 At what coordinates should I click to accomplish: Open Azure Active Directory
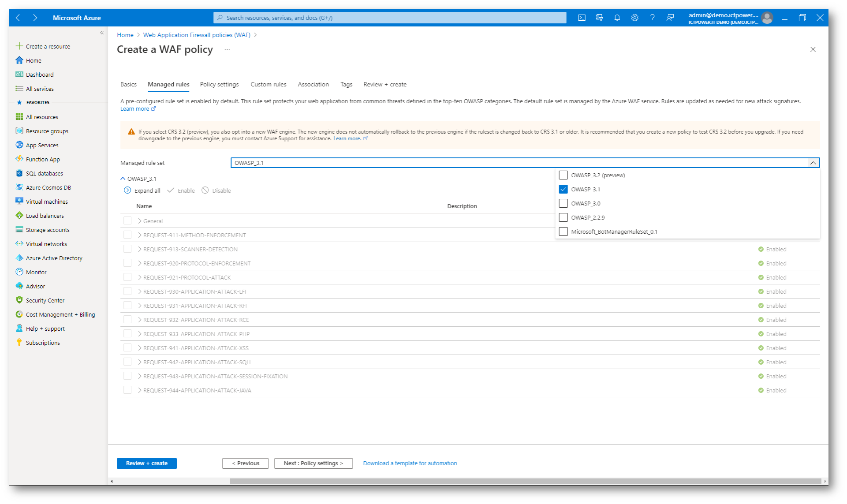point(54,258)
